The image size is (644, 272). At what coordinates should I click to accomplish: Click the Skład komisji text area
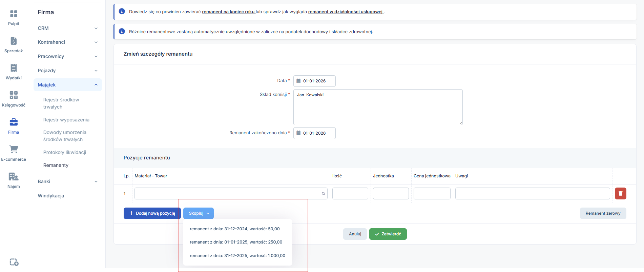tap(378, 107)
